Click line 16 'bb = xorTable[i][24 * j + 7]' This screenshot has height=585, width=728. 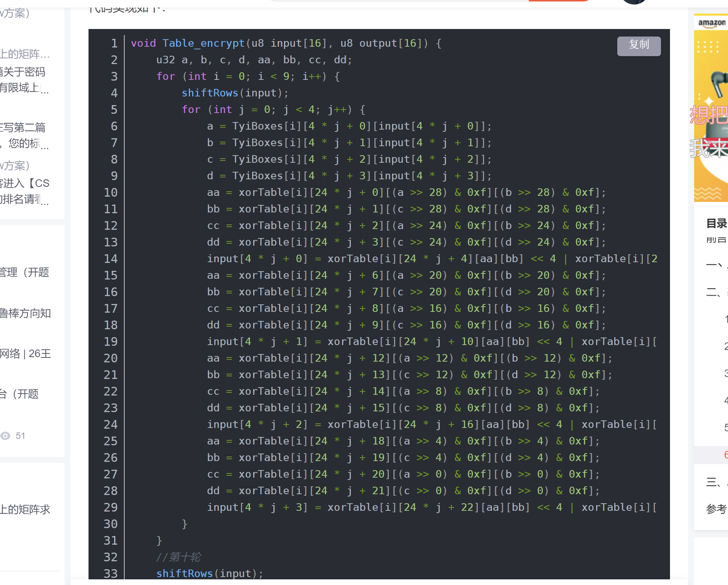pos(406,292)
